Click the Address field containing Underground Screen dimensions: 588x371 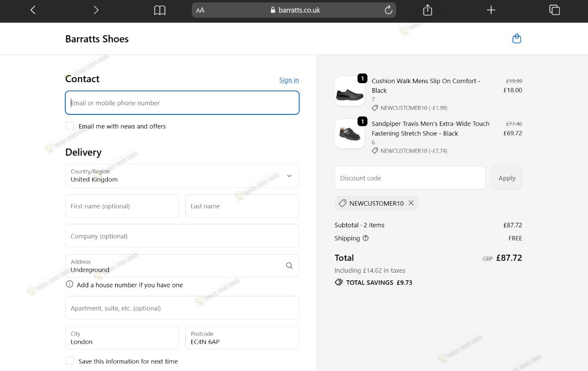pos(182,266)
